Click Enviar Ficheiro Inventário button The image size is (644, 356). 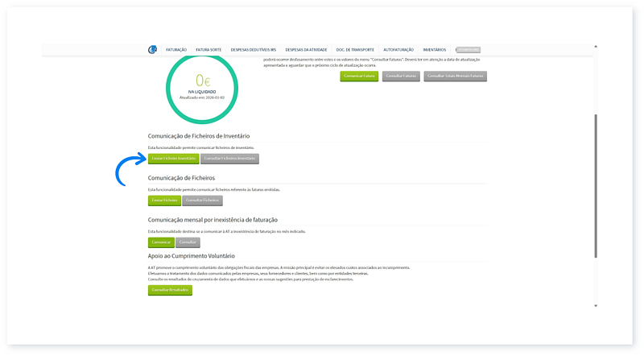point(173,159)
